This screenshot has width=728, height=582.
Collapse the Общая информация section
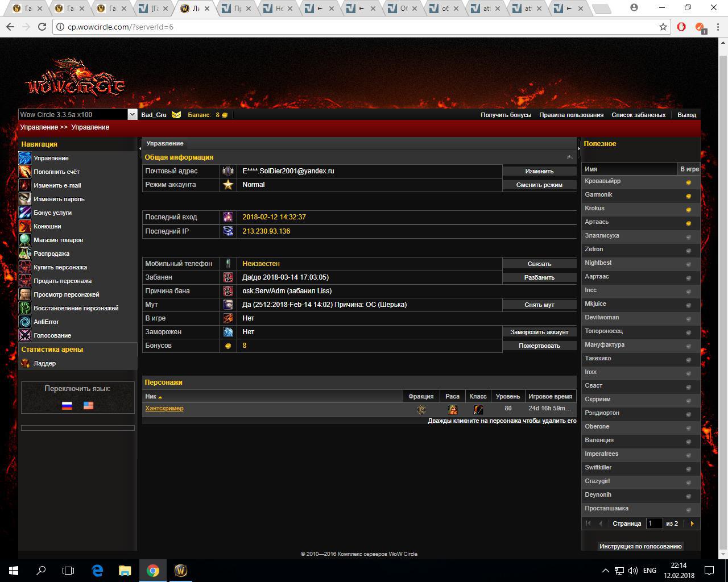click(x=569, y=157)
